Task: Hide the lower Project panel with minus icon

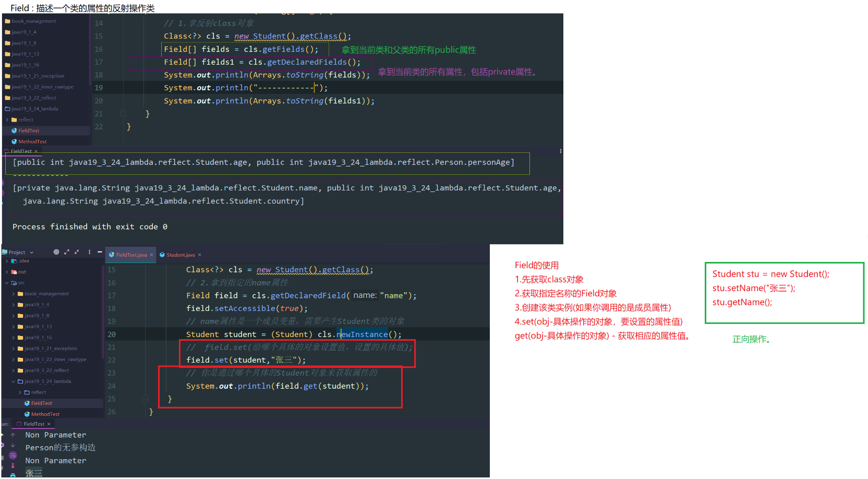Action: 100,252
